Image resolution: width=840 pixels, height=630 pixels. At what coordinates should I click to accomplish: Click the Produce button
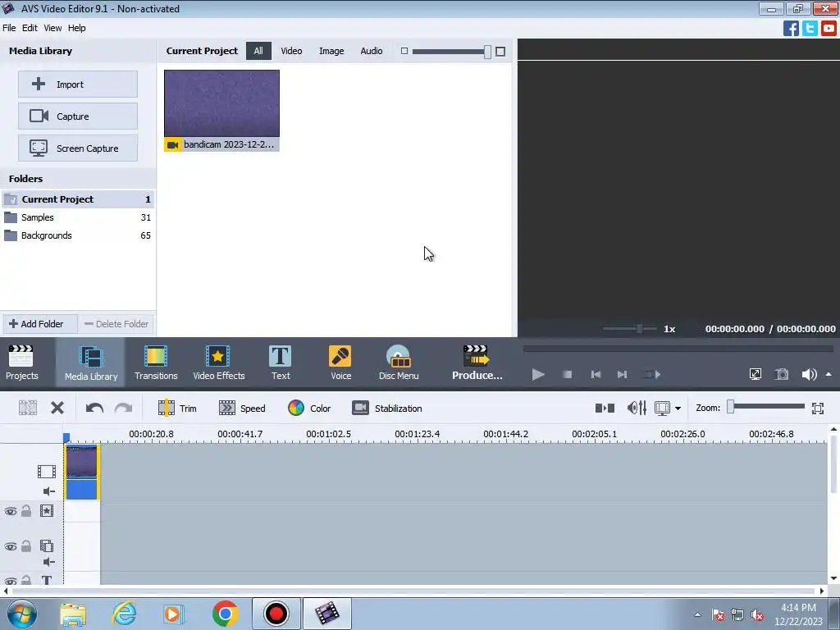point(477,363)
